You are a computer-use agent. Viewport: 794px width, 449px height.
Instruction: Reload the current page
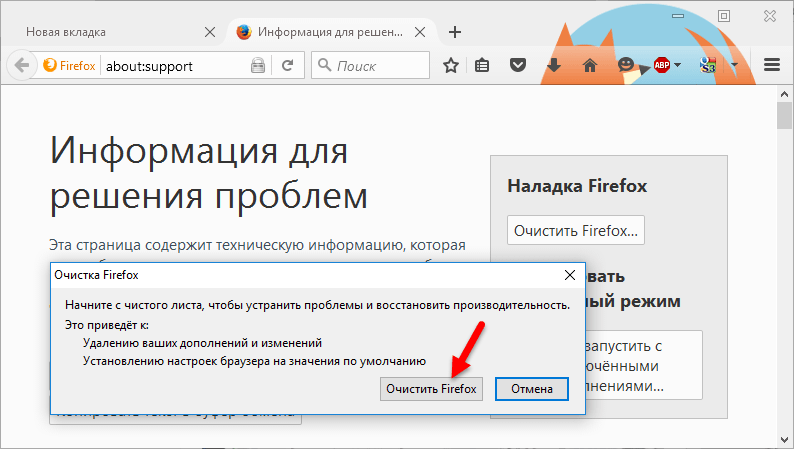287,66
